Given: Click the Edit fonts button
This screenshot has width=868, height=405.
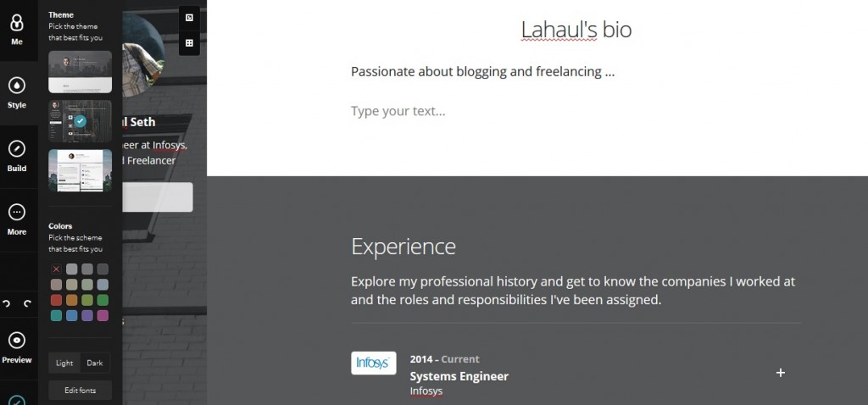Looking at the screenshot, I should coord(80,391).
